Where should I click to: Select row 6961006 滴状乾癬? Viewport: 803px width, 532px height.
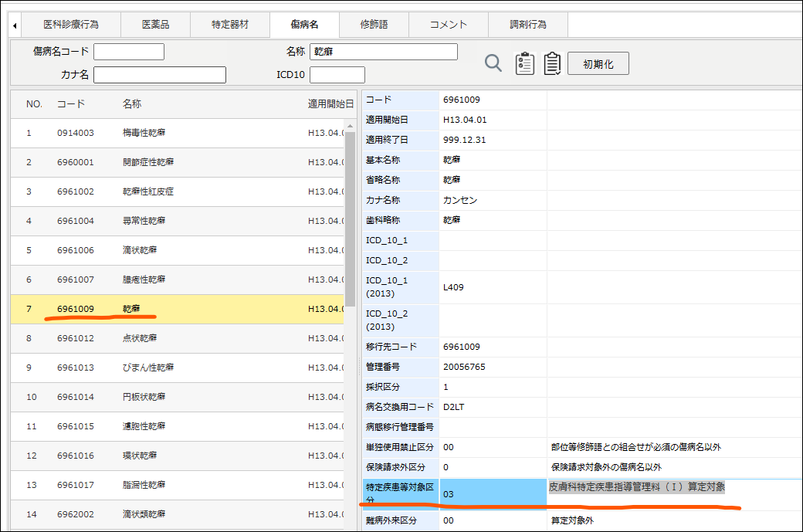(x=178, y=250)
